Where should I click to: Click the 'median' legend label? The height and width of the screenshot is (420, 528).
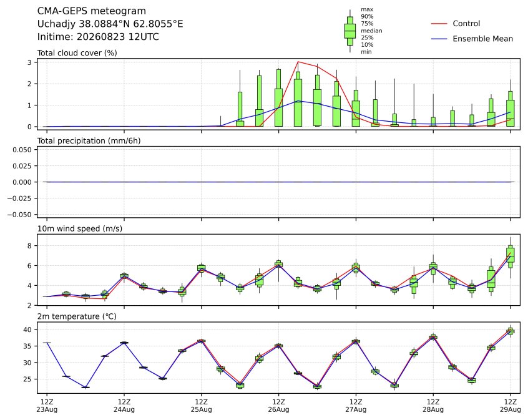[371, 31]
